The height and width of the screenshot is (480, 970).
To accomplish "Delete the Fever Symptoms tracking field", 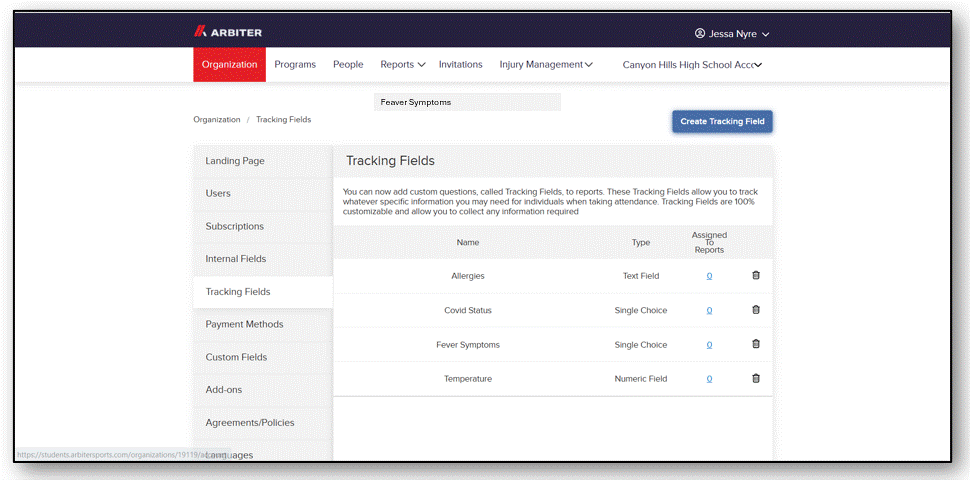I will (x=755, y=344).
